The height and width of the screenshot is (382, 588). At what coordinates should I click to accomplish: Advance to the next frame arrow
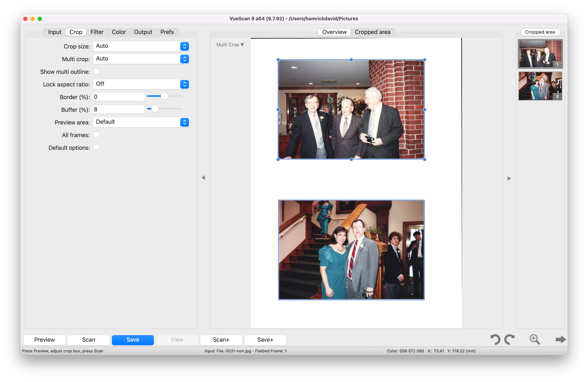click(x=560, y=340)
